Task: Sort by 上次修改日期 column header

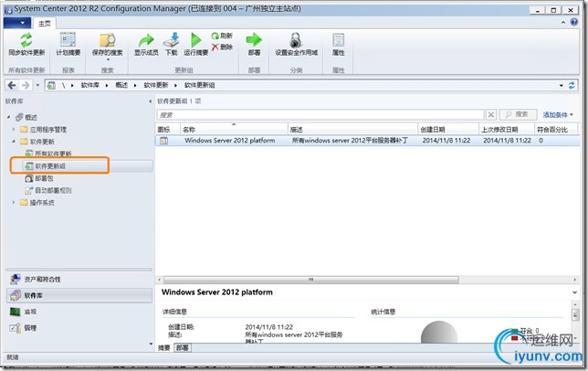Action: pos(506,130)
